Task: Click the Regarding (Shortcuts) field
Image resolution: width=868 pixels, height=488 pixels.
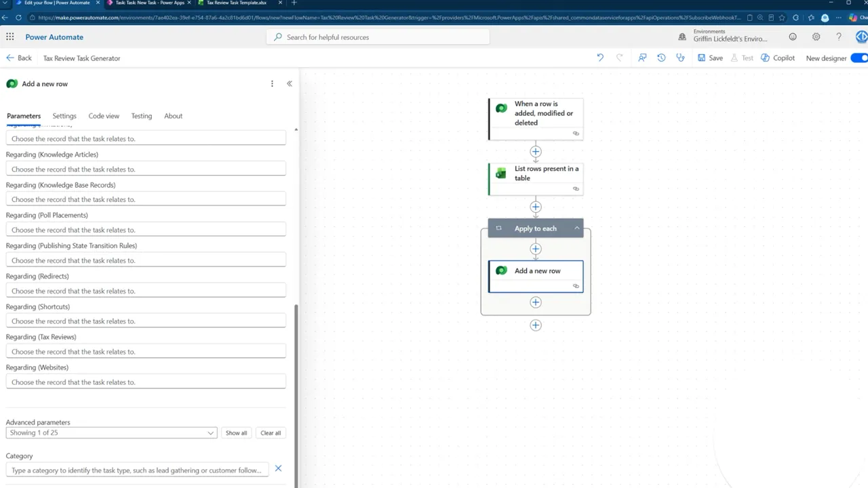Action: point(146,321)
